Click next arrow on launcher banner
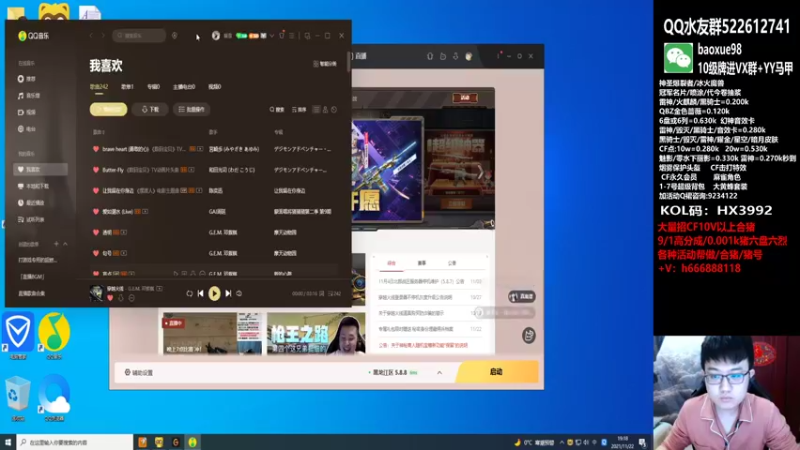800x450 pixels. tap(480, 172)
